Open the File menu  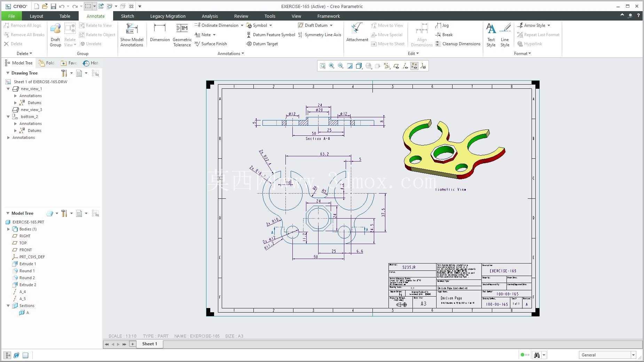(x=11, y=16)
